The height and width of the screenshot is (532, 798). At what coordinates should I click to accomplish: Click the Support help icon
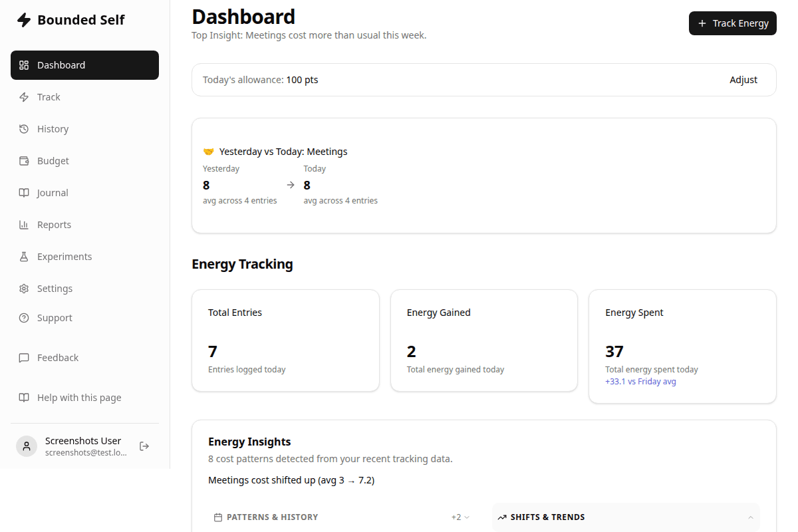24,317
